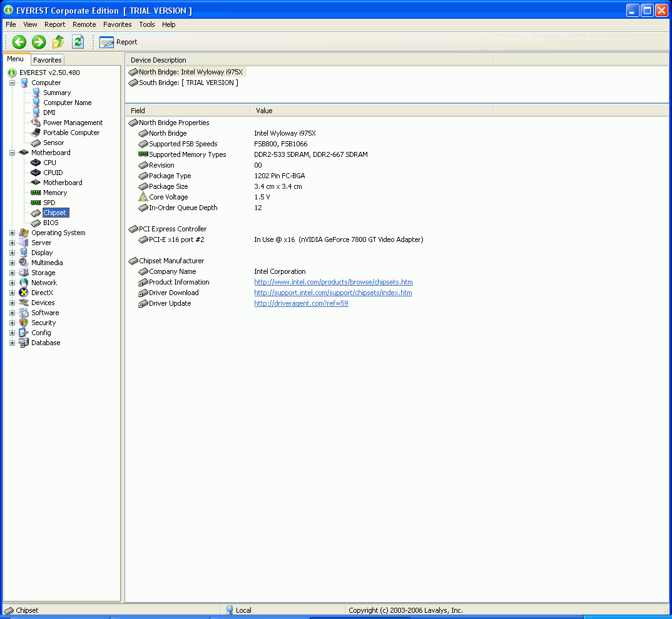Screen dimensions: 672x619
Task: Open the Favorites menu
Action: pyautogui.click(x=117, y=24)
